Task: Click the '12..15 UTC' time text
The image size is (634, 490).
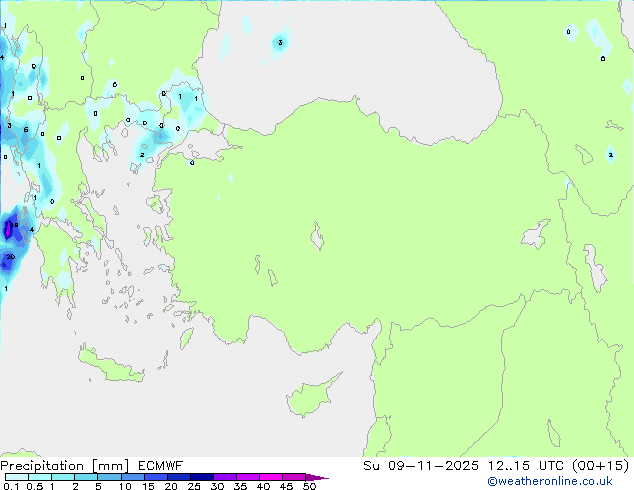Action: click(x=525, y=466)
